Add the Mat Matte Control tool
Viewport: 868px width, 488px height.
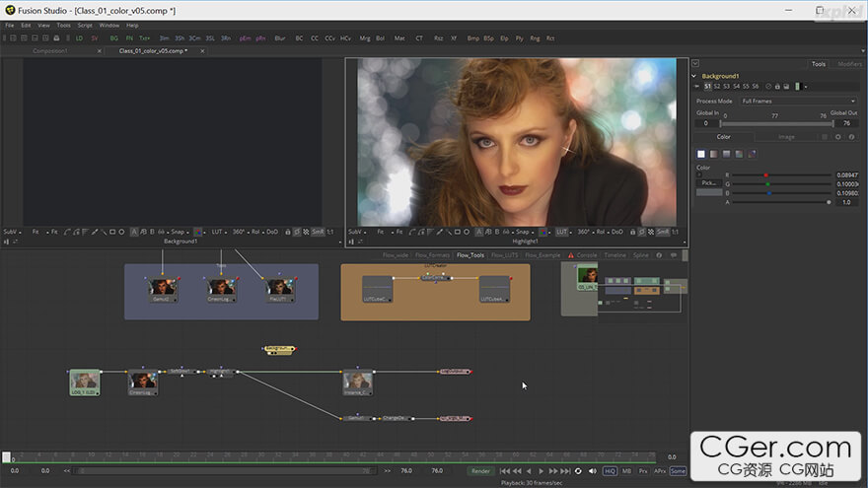(x=399, y=38)
